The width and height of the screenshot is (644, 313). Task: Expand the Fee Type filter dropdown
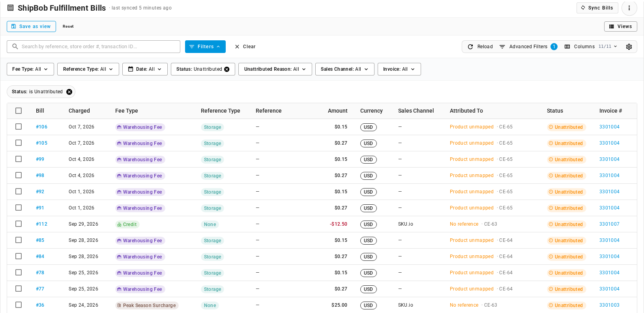click(30, 69)
